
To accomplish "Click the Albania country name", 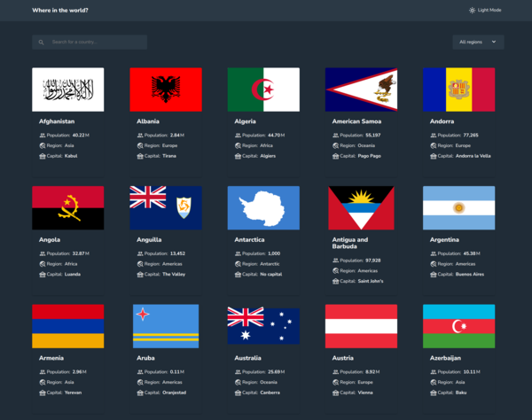I will [x=148, y=121].
